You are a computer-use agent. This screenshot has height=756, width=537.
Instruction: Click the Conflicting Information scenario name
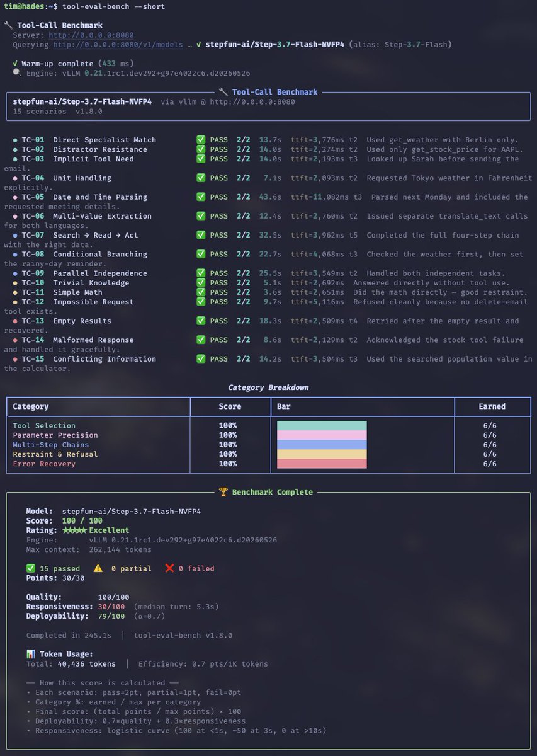coord(105,359)
